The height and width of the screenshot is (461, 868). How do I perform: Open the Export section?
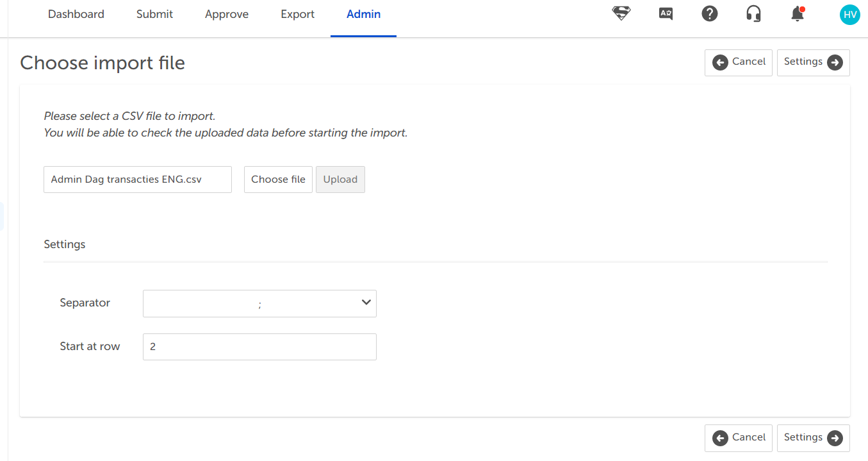[297, 13]
